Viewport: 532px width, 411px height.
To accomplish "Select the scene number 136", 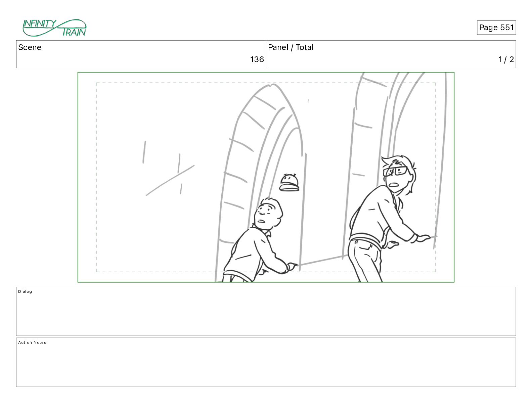I will (x=257, y=59).
